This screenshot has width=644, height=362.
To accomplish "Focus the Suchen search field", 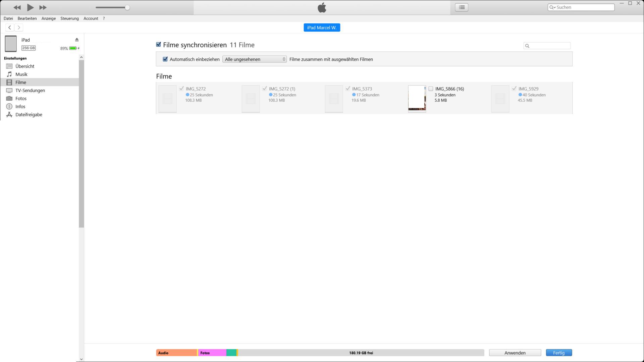I will click(x=581, y=7).
